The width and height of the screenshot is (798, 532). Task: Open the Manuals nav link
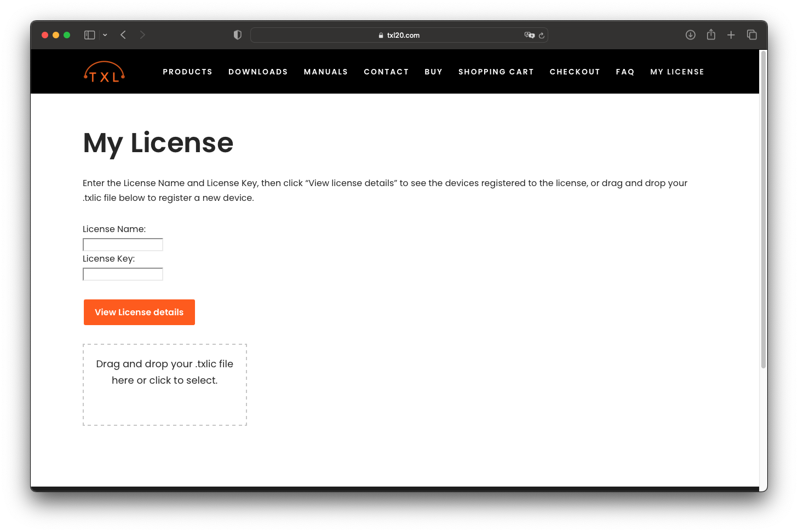[x=326, y=72]
